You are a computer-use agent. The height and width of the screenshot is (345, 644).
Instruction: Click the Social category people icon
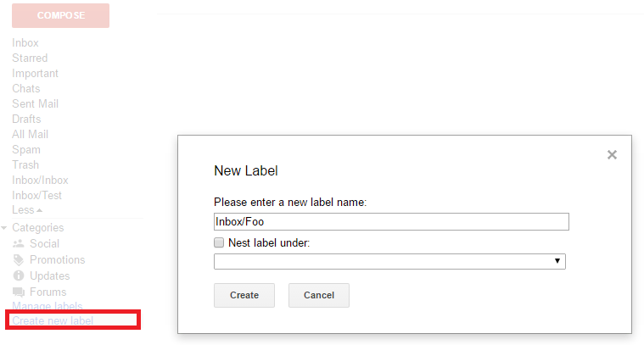(x=19, y=244)
